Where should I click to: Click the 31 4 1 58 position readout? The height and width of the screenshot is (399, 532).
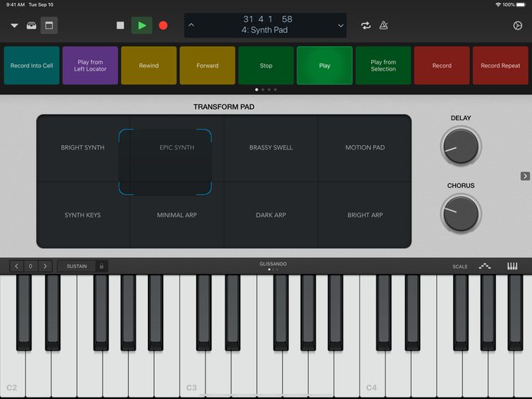tap(268, 19)
